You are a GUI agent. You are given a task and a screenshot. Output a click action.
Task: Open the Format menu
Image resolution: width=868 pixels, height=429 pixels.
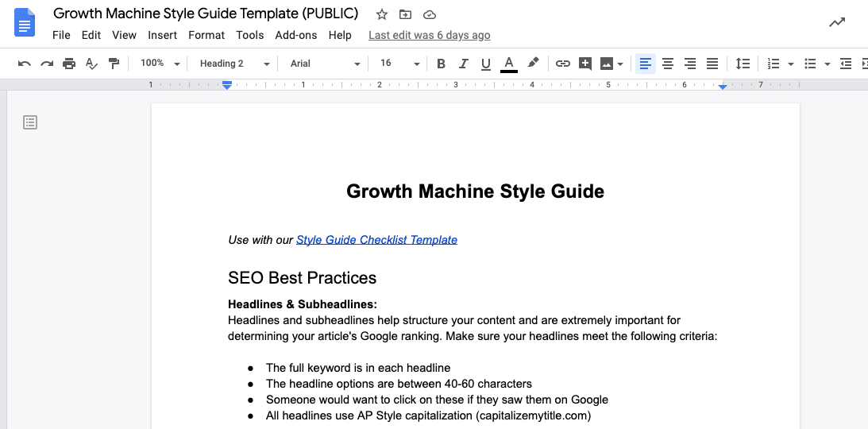click(x=206, y=35)
